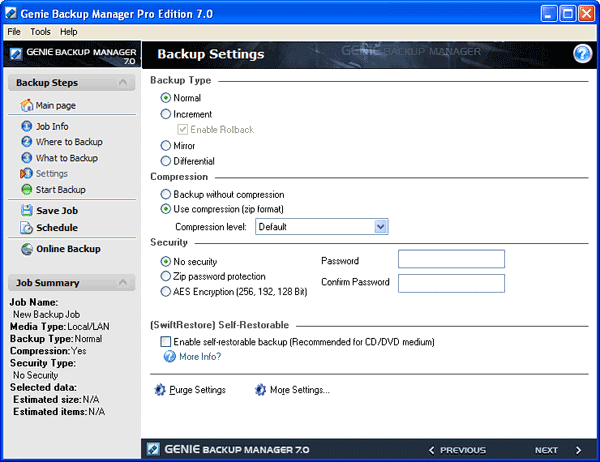The height and width of the screenshot is (462, 600).
Task: Choose Backup without compression
Action: pyautogui.click(x=165, y=194)
